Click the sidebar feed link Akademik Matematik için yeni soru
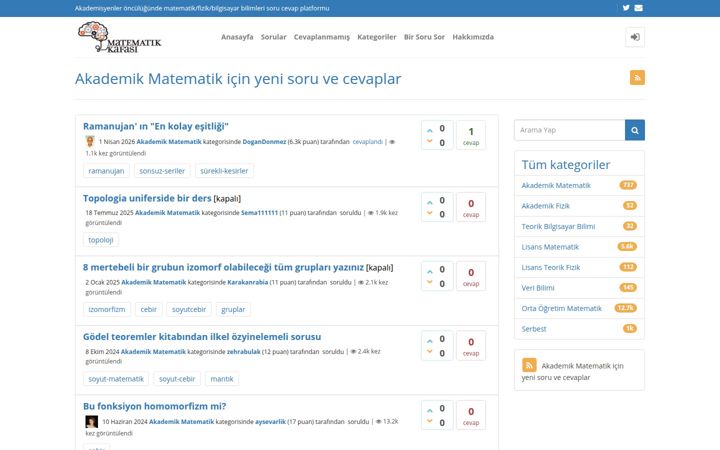 572,371
